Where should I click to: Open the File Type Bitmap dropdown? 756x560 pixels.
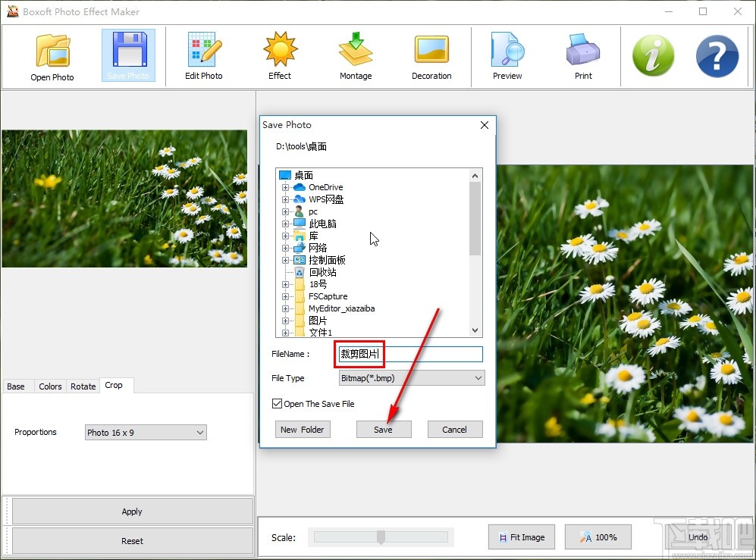pos(412,378)
